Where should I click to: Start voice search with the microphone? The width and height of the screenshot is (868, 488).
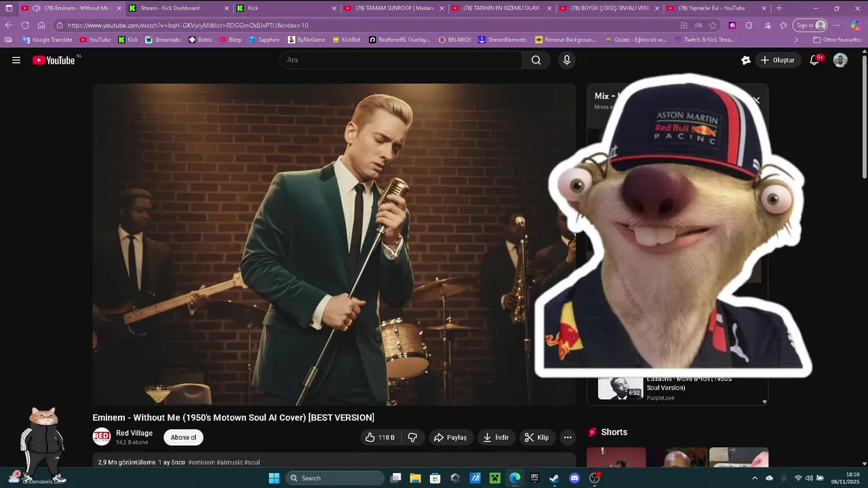tap(567, 60)
